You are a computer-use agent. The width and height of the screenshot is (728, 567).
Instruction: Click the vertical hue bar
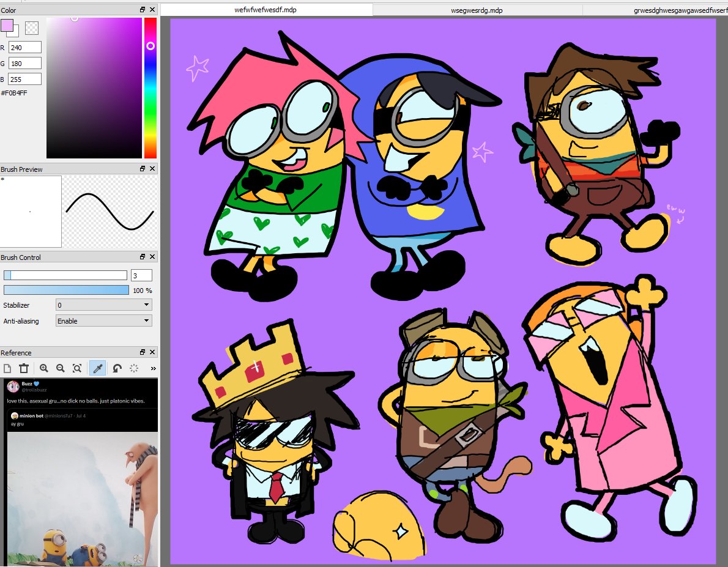click(x=150, y=88)
